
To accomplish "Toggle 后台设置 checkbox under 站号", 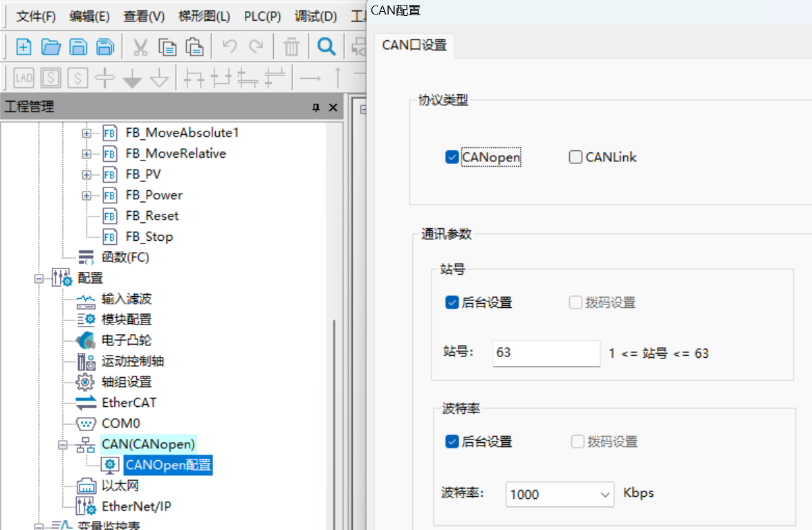I will (452, 302).
